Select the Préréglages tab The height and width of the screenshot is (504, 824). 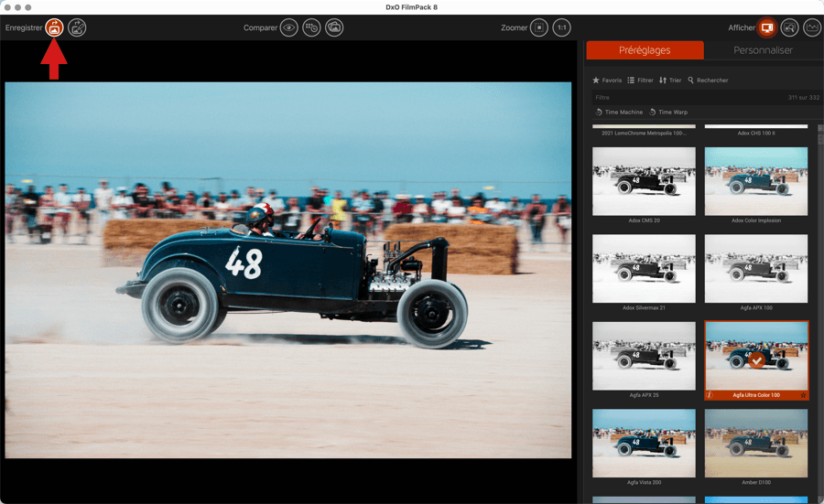[645, 50]
